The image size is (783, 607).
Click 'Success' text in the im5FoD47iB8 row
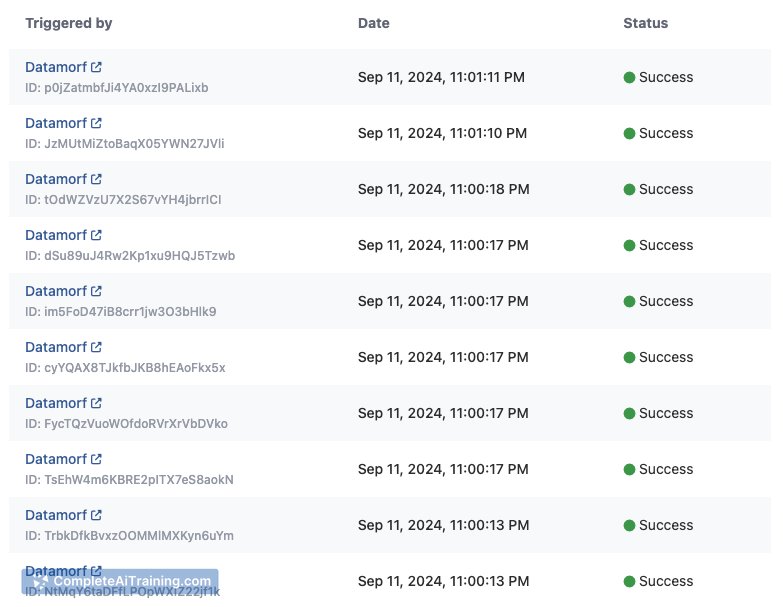(666, 301)
